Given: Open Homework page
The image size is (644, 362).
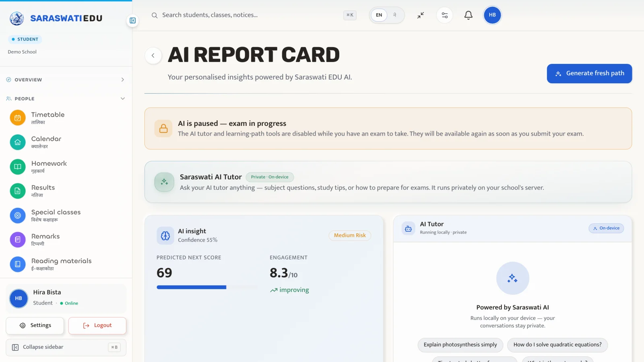Looking at the screenshot, I should pos(66,167).
